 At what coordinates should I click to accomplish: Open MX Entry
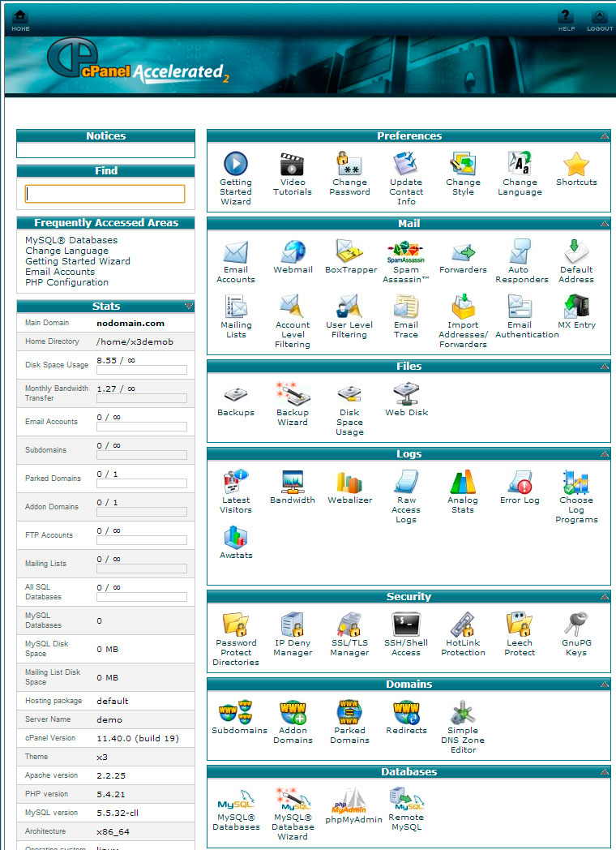coord(576,307)
